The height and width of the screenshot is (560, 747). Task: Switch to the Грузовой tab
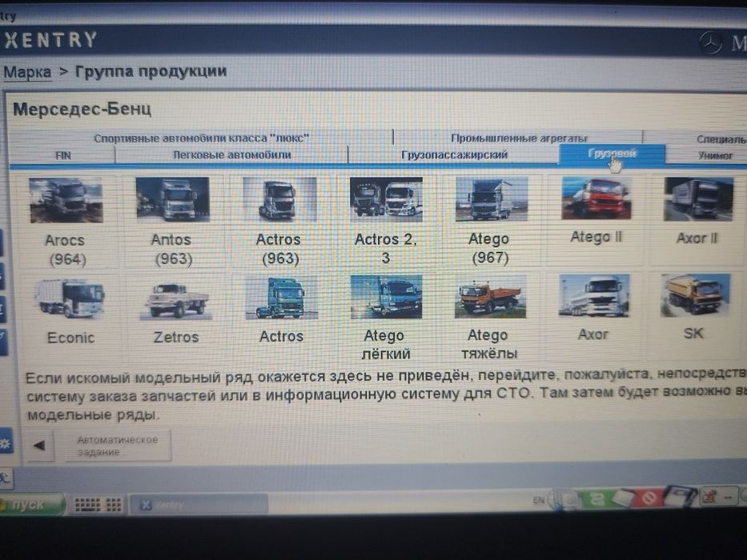[x=612, y=154]
